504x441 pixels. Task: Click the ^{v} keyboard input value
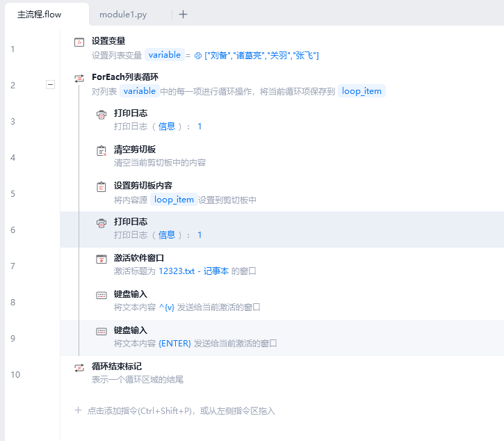(167, 307)
